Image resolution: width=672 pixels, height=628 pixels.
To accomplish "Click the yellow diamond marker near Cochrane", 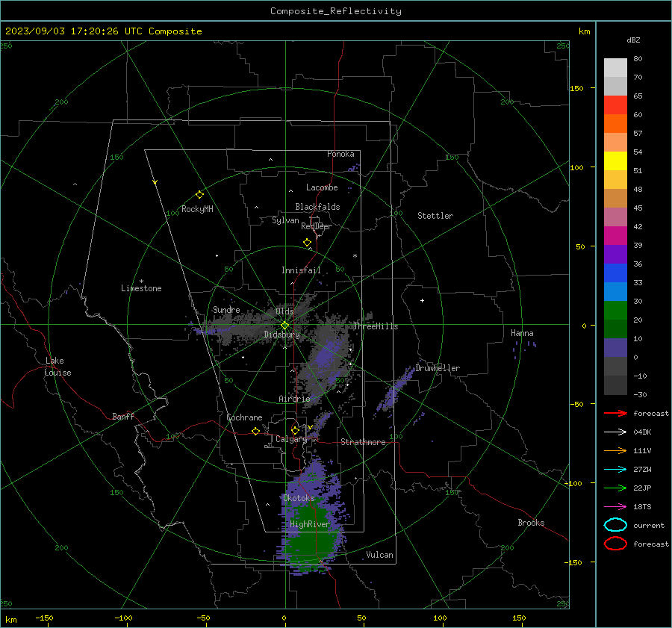I will pyautogui.click(x=255, y=431).
